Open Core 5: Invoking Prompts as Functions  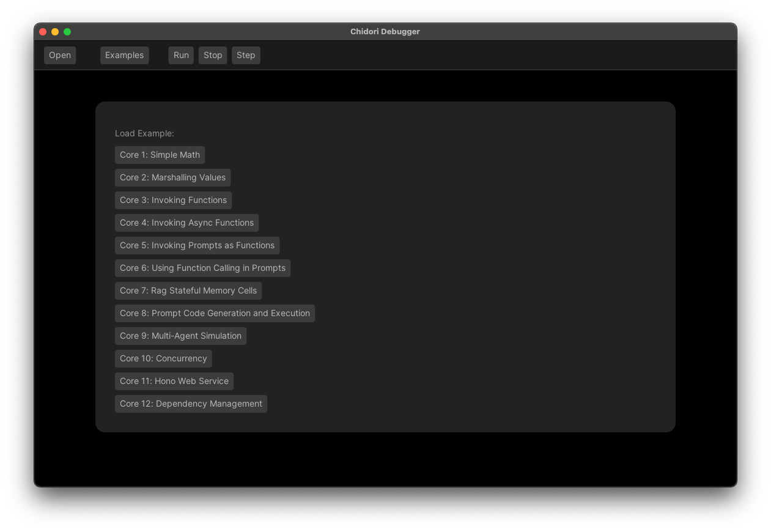[x=197, y=245]
